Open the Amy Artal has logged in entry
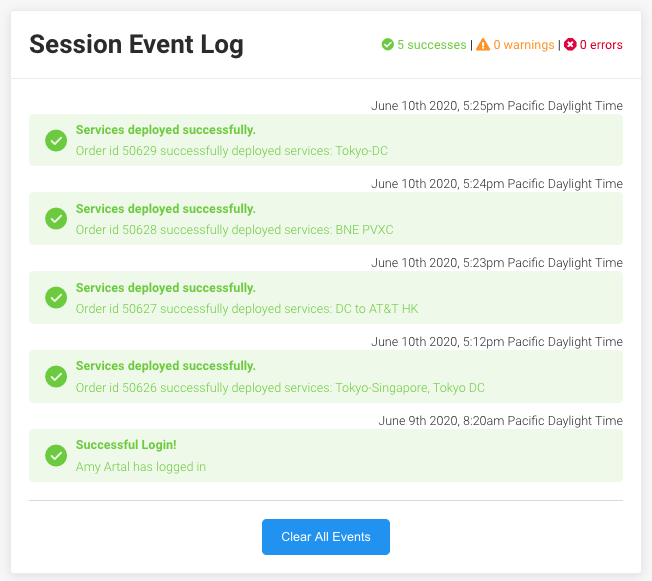This screenshot has height=581, width=652. pyautogui.click(x=326, y=455)
